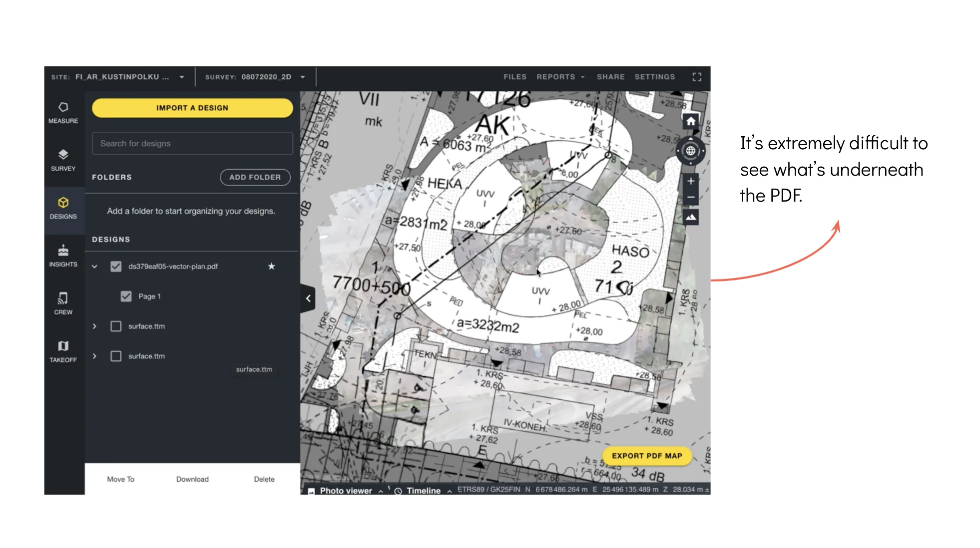Click the globe compass control
This screenshot has height=548, width=980.
(x=690, y=151)
